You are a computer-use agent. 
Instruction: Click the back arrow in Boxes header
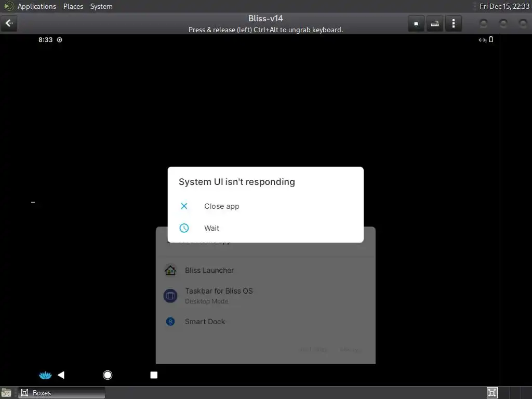click(x=9, y=23)
